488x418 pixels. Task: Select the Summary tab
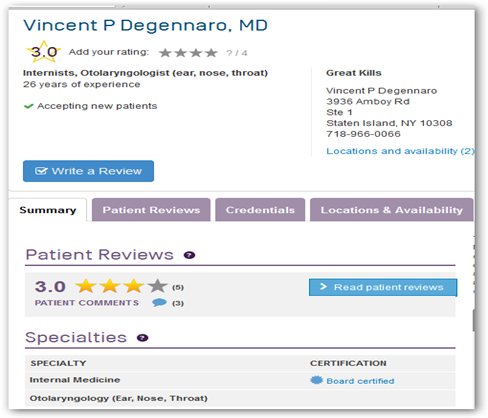click(48, 210)
